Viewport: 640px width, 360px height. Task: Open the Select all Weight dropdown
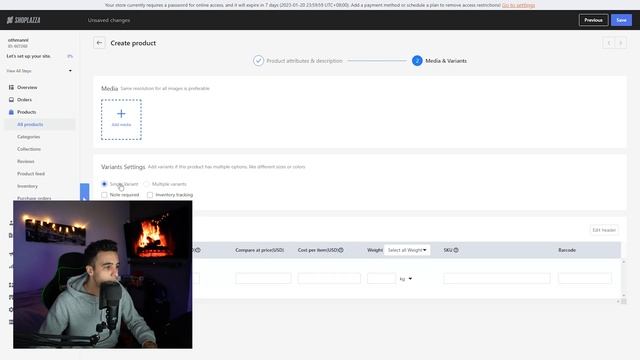pyautogui.click(x=407, y=250)
